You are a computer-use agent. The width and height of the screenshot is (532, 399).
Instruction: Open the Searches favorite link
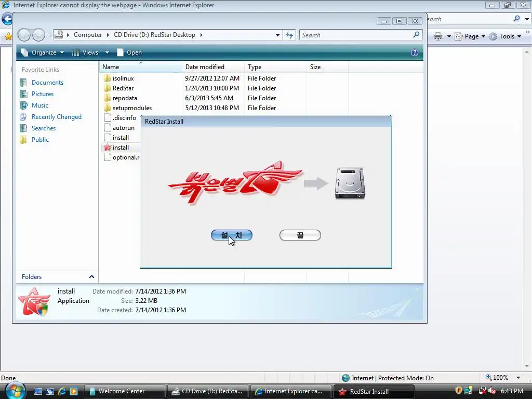[x=44, y=128]
